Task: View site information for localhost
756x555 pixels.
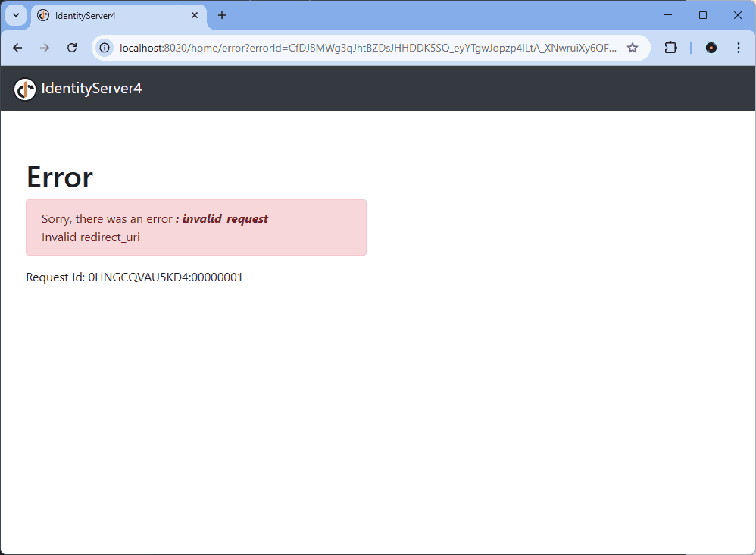Action: tap(105, 48)
